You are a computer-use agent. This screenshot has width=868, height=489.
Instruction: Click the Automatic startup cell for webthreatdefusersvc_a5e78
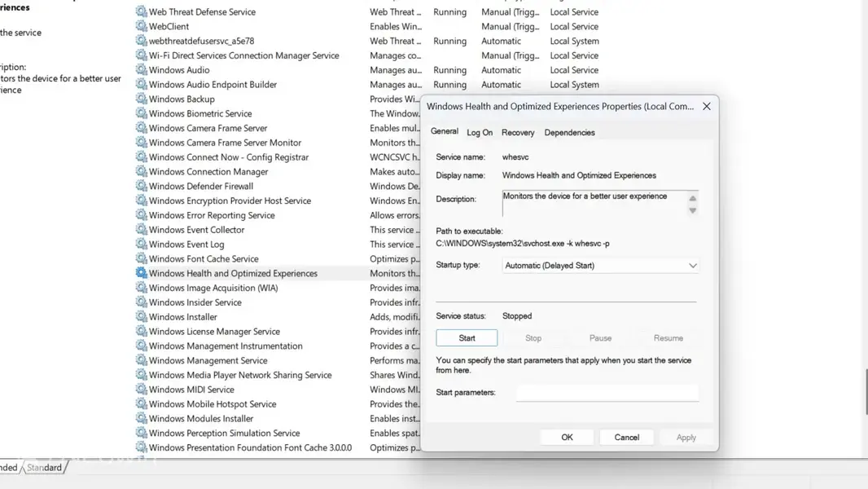click(x=501, y=41)
